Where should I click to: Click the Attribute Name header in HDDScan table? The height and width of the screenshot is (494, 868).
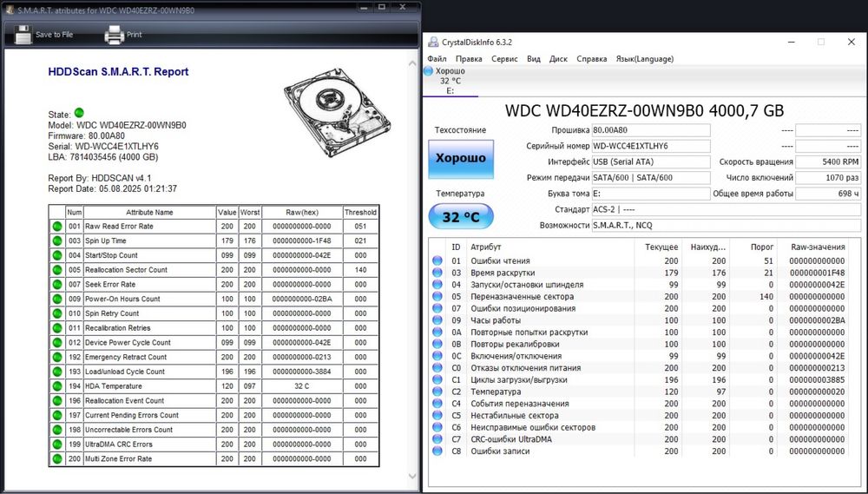click(x=149, y=212)
